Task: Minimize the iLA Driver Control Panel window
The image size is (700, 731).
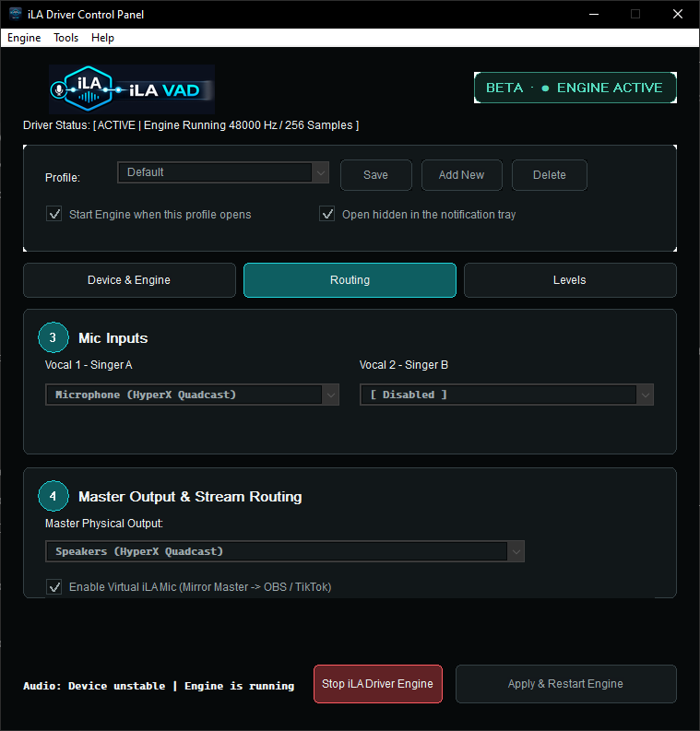Action: [x=594, y=14]
